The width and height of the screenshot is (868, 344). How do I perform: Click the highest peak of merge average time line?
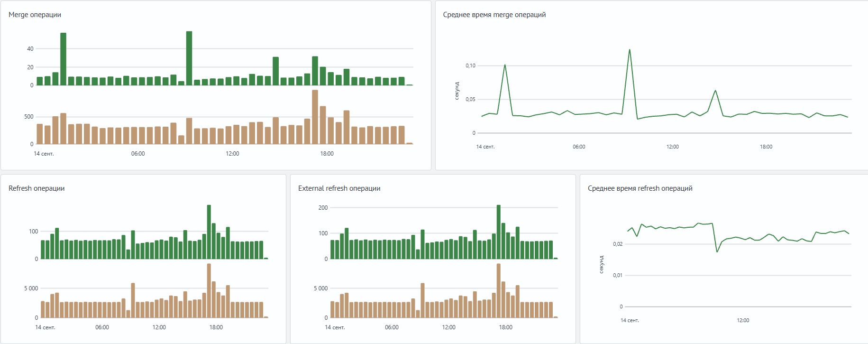tap(630, 50)
